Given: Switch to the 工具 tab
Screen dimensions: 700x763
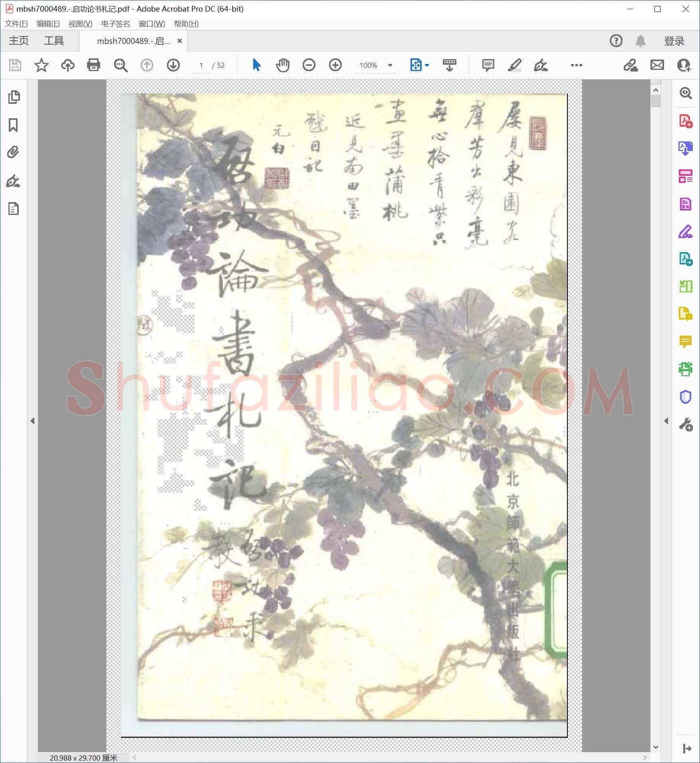Looking at the screenshot, I should (x=54, y=41).
